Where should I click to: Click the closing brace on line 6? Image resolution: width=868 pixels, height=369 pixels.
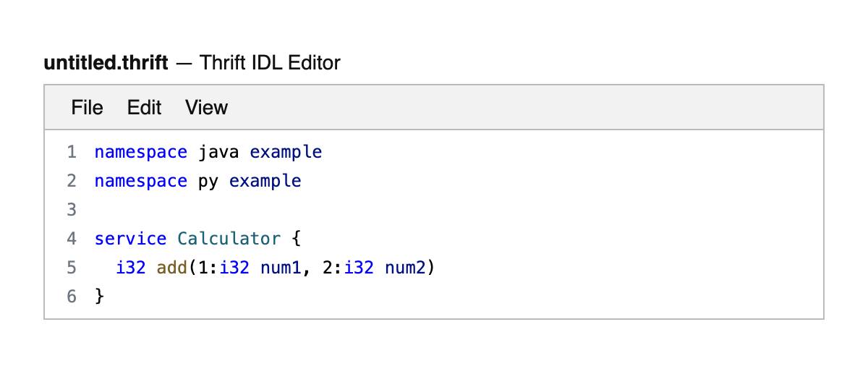[x=100, y=296]
